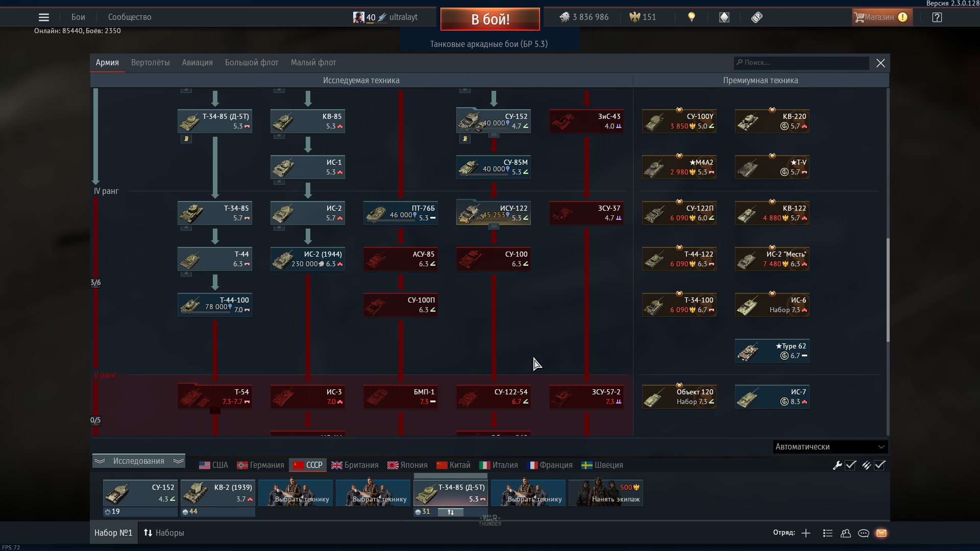Select the Британия nation
980x551 pixels.
355,465
